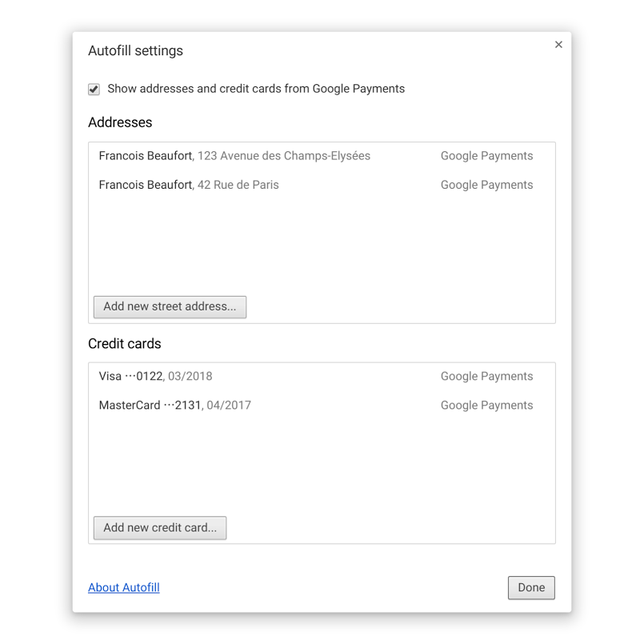Click Add new street address button
644x644 pixels.
click(170, 307)
